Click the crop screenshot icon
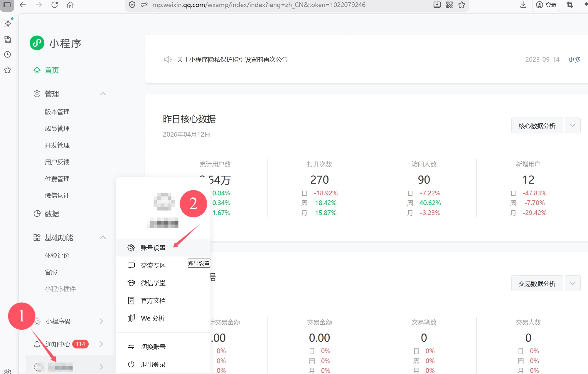This screenshot has width=588, height=374. coord(570,5)
